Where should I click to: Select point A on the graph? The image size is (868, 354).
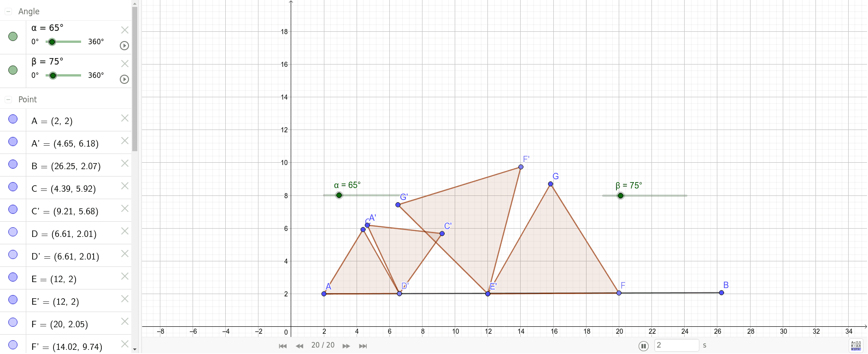[x=324, y=294]
